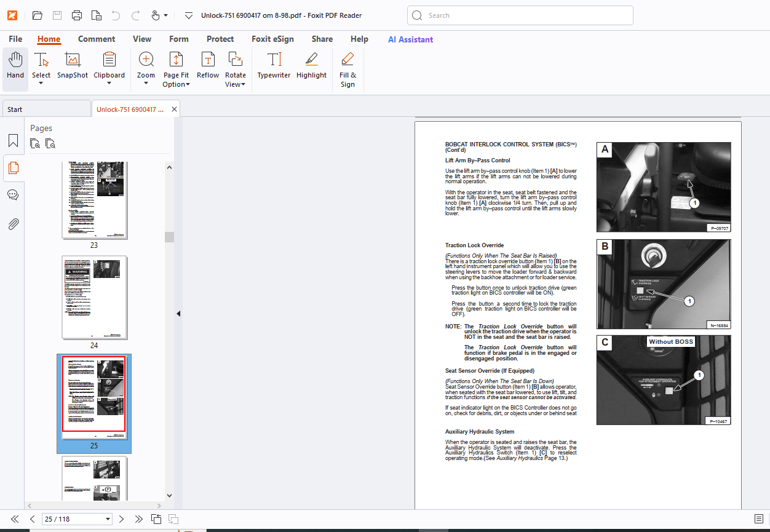This screenshot has width=770, height=532.
Task: Click the previous view icon
Action: 156,519
